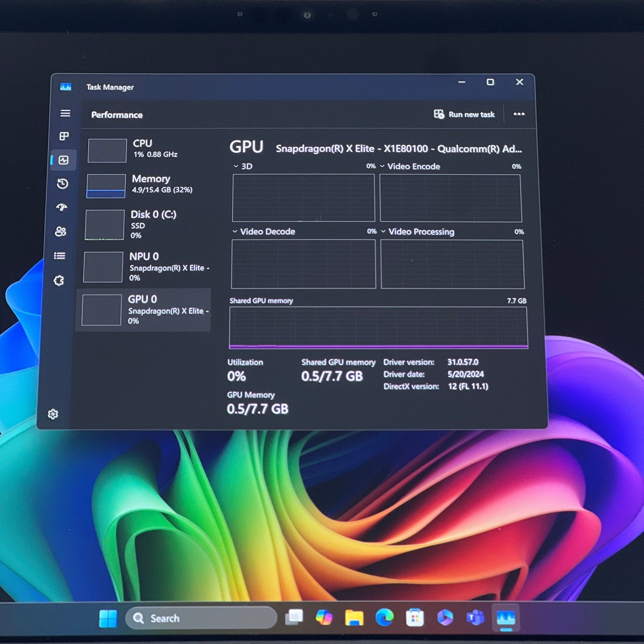Click the Driver date 5/20/2024 value

click(x=466, y=374)
